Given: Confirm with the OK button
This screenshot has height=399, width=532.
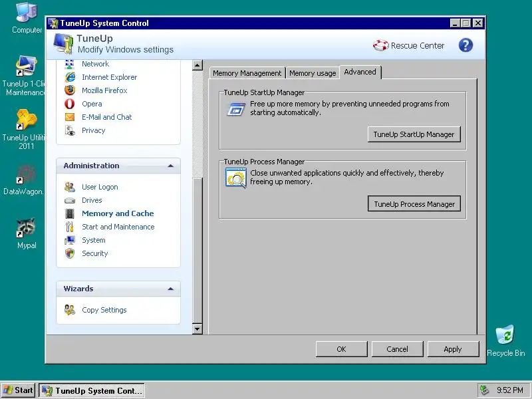Looking at the screenshot, I should click(341, 349).
